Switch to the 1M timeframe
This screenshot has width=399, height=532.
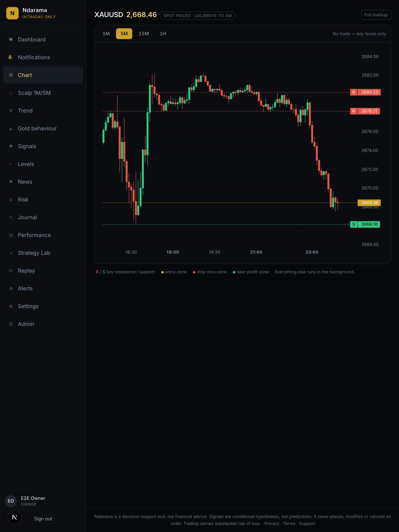[x=106, y=33]
